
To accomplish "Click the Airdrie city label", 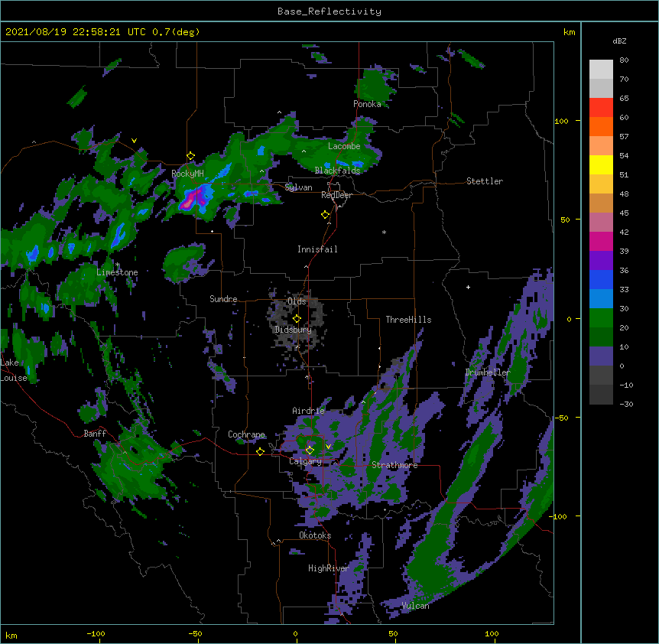I will 309,411.
